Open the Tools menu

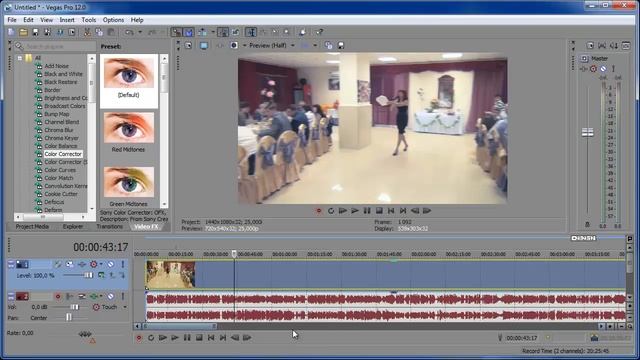(x=89, y=20)
